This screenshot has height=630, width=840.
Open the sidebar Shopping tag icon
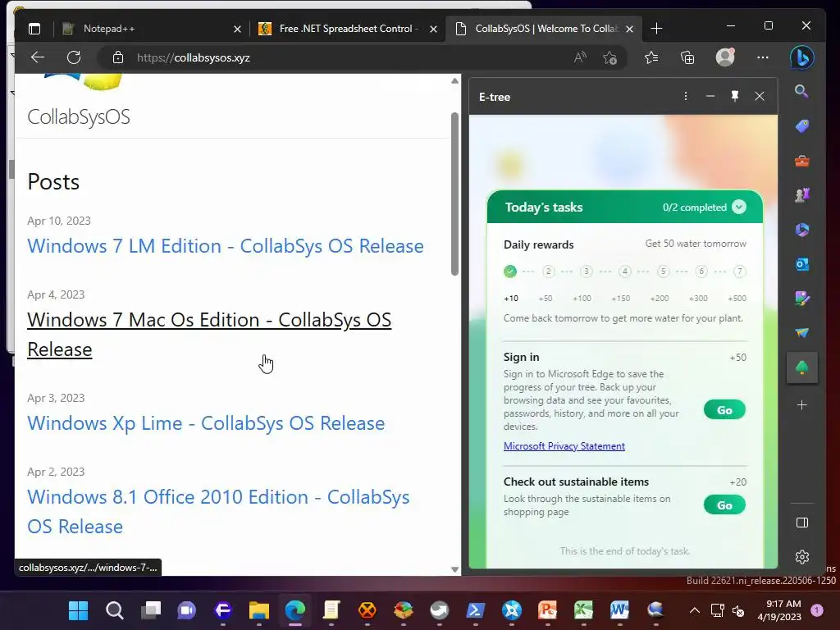coord(802,126)
